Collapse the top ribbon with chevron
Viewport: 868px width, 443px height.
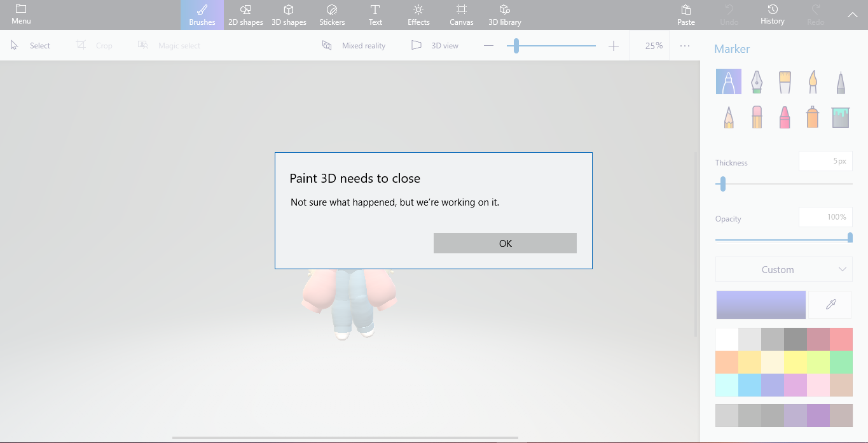[x=853, y=15]
